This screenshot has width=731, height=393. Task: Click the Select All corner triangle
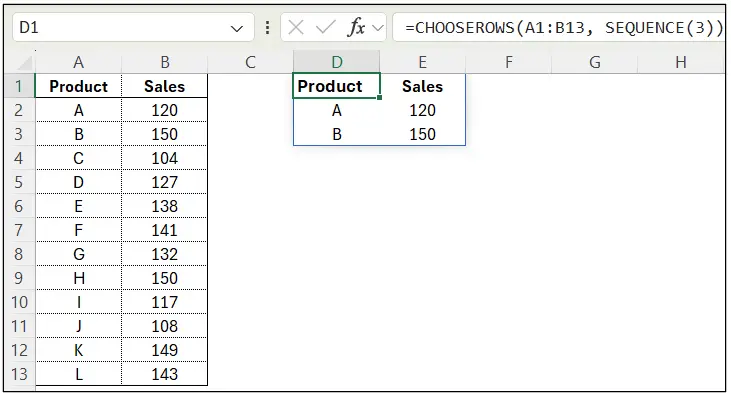pyautogui.click(x=24, y=63)
